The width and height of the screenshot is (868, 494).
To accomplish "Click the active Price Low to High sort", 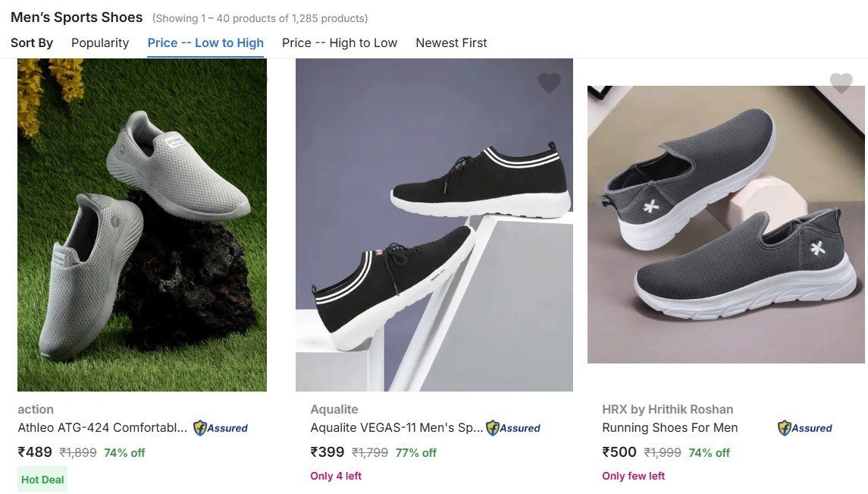I will (205, 42).
